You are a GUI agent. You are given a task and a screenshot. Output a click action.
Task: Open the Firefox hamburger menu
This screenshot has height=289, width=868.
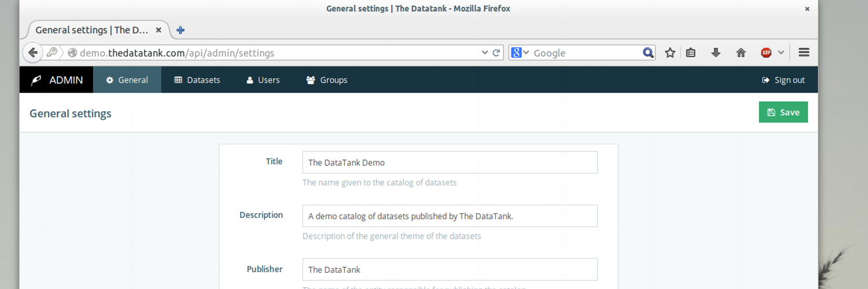804,53
